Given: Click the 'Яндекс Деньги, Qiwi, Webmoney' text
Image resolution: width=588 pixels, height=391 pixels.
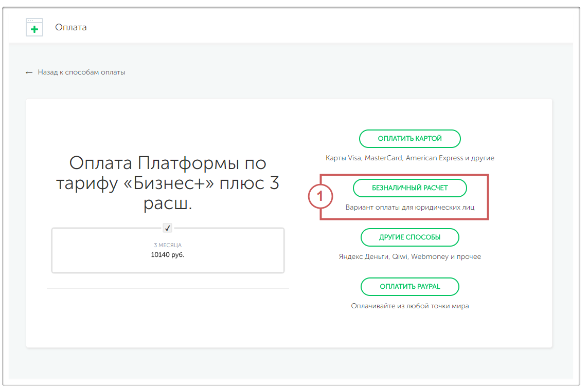Looking at the screenshot, I should 409,256.
